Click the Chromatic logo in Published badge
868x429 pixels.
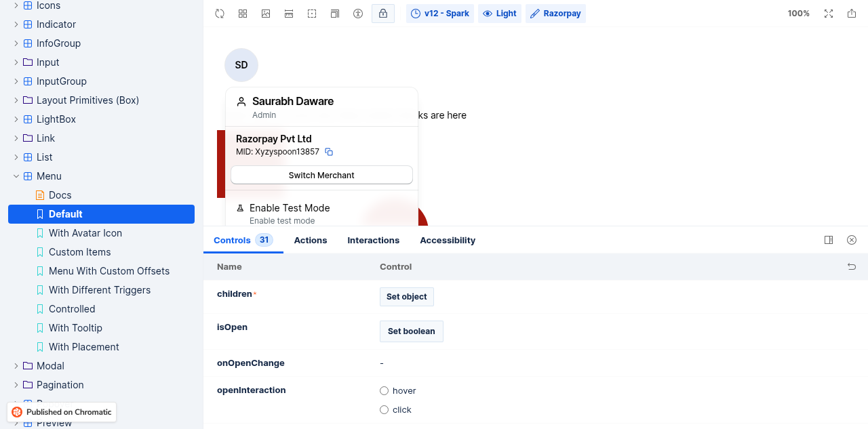[x=17, y=412]
